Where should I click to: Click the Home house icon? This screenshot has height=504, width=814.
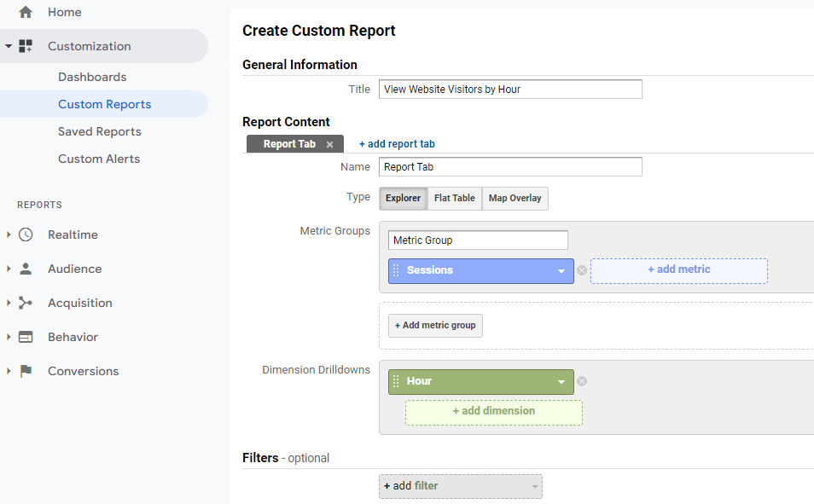(26, 12)
